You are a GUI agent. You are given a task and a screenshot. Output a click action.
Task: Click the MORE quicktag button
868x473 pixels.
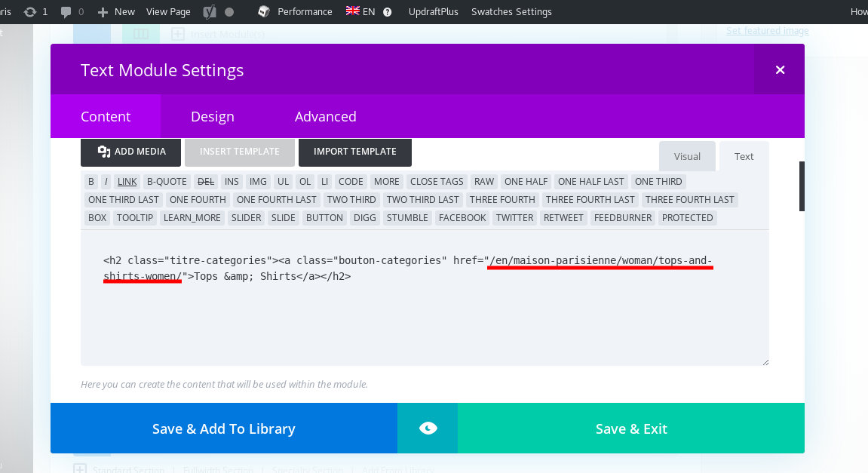point(386,182)
